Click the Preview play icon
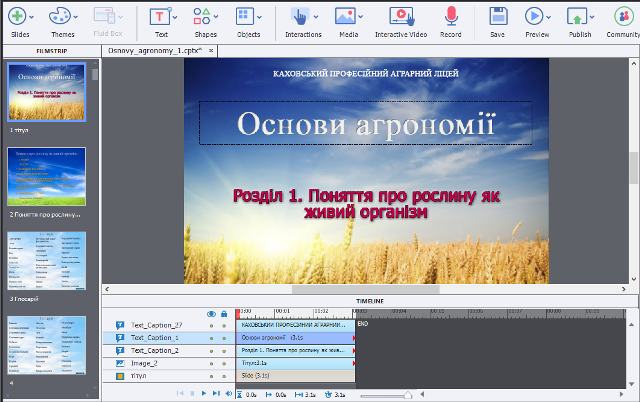This screenshot has height=402, width=640. point(534,16)
